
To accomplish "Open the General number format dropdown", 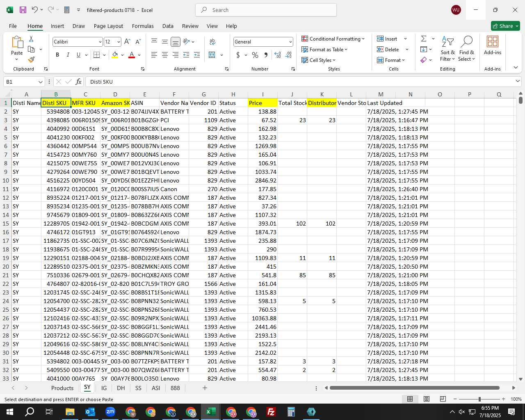I will [290, 42].
